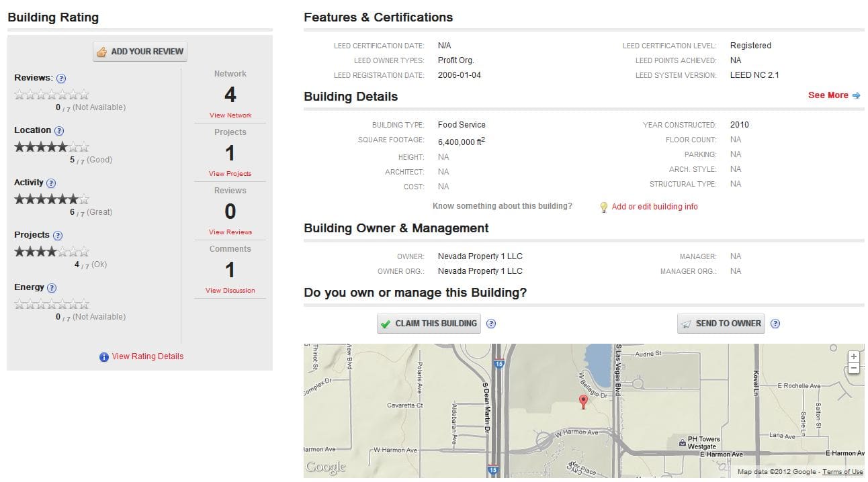Click help icon beside Location rating
Viewport: 868px width, 482px height.
click(59, 131)
